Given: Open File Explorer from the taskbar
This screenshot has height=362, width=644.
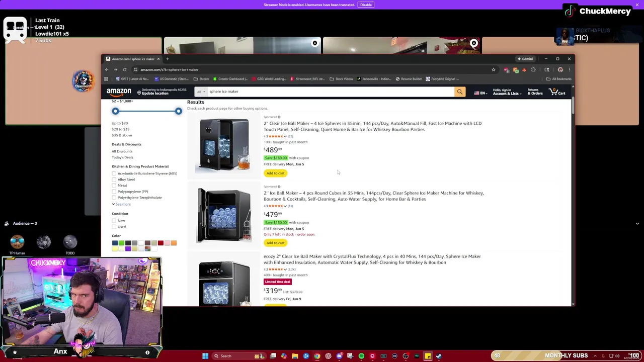Looking at the screenshot, I should click(295, 356).
